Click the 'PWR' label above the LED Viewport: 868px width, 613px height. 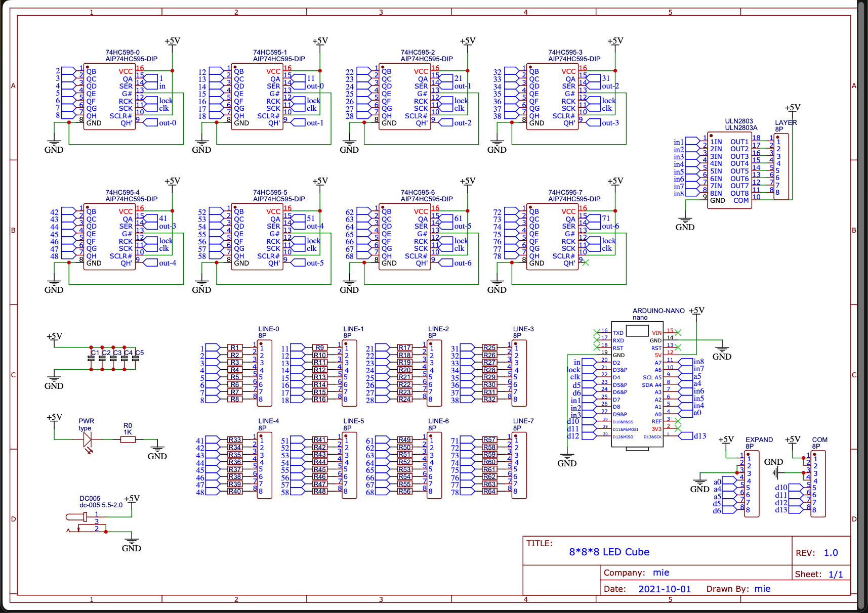click(x=87, y=421)
